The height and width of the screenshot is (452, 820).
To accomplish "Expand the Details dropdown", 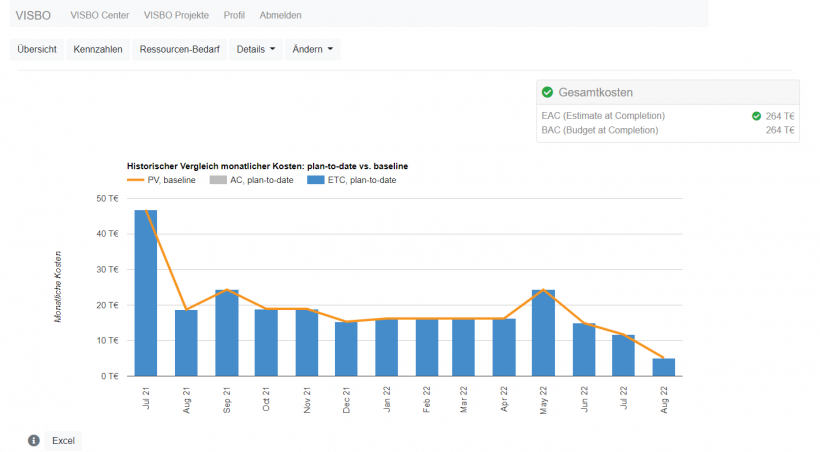I will [x=256, y=50].
